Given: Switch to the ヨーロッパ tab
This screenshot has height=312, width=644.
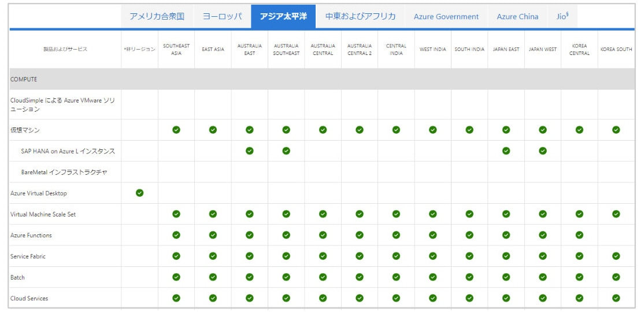Looking at the screenshot, I should point(222,16).
